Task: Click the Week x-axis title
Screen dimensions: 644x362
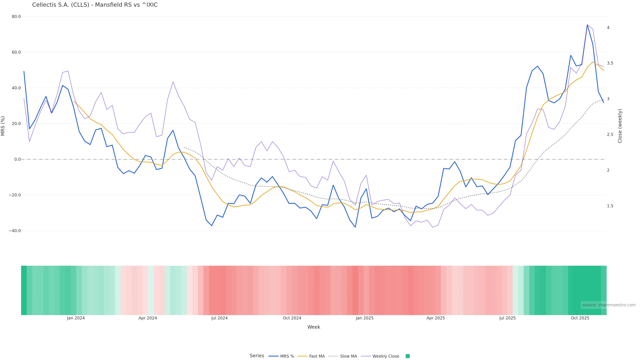Action: point(314,327)
